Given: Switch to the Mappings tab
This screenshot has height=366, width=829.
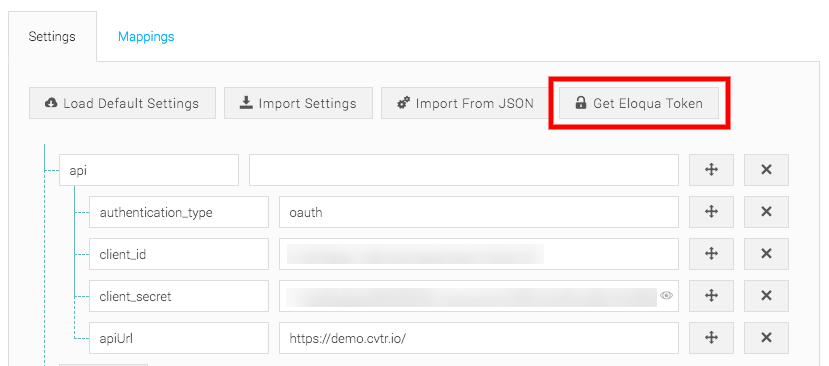Looking at the screenshot, I should (146, 36).
